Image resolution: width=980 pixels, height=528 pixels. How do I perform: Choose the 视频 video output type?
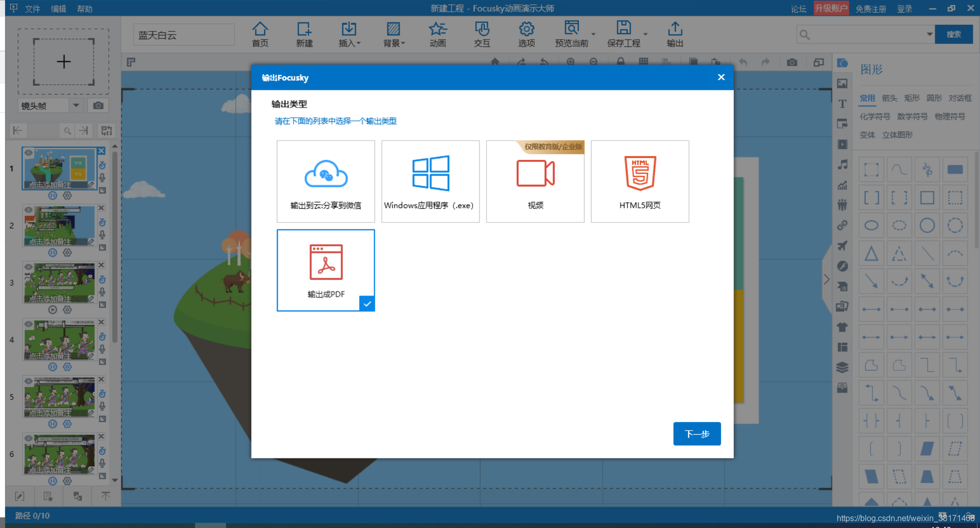[535, 181]
